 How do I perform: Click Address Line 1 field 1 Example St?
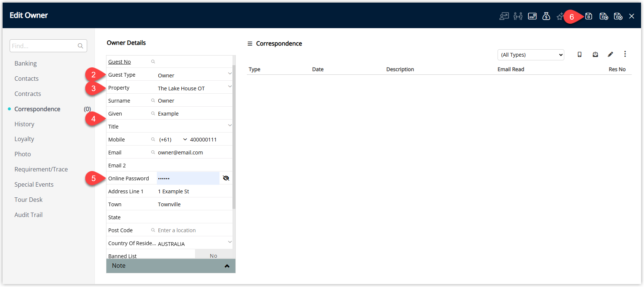pos(194,191)
